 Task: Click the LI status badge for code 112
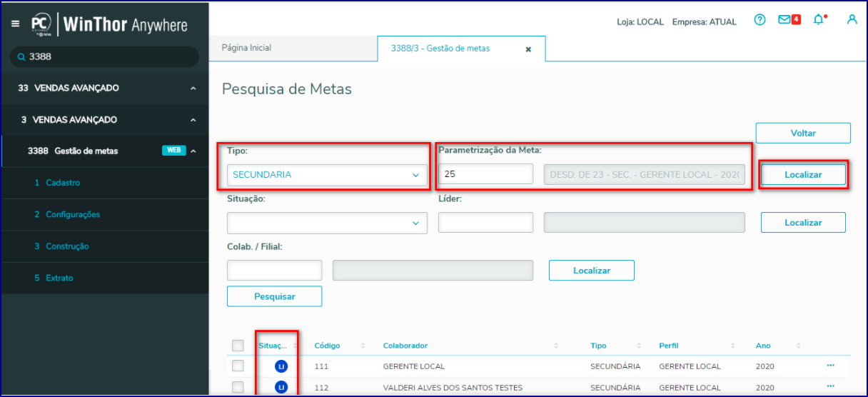281,388
